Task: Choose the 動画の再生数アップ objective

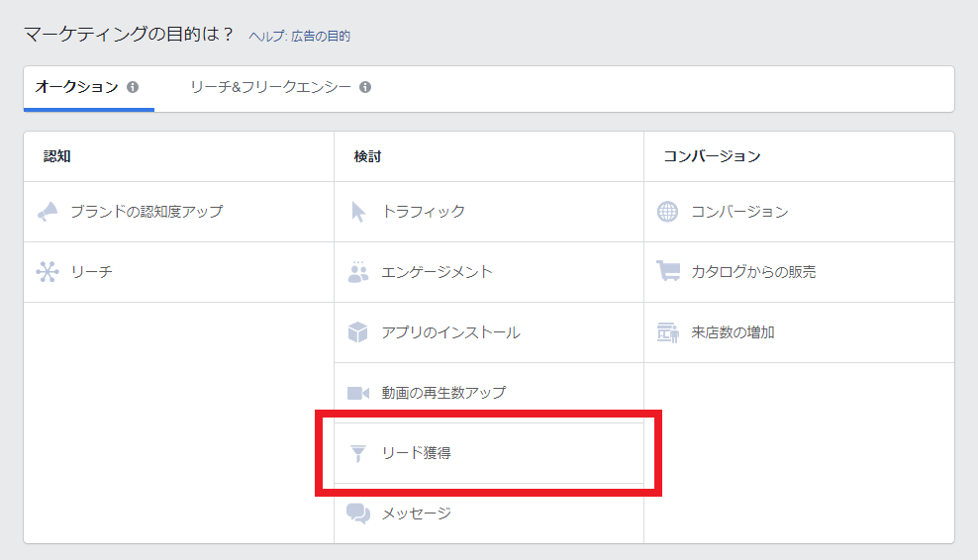Action: click(489, 393)
